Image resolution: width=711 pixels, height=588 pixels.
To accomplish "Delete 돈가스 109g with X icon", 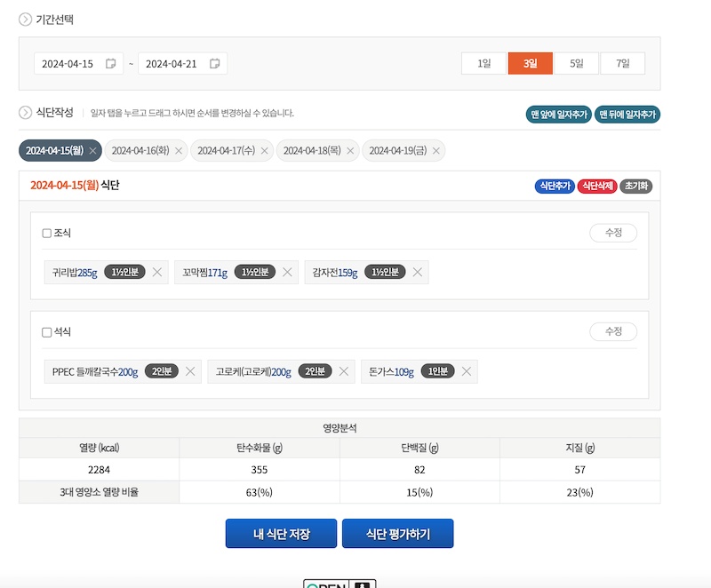I will tap(466, 371).
